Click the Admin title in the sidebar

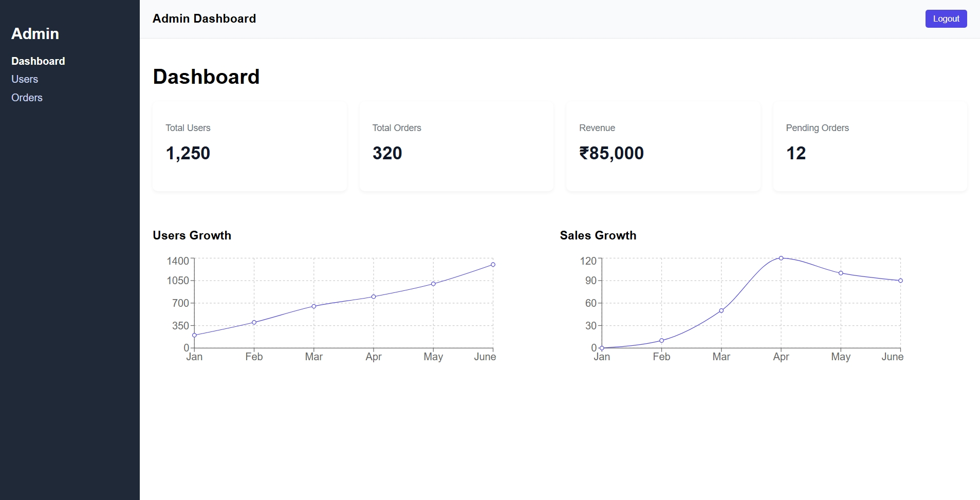pos(34,33)
